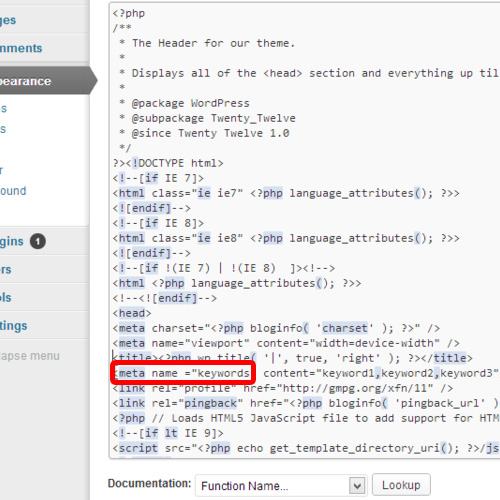This screenshot has width=500, height=500.
Task: Open the Background submenu link
Action: click(13, 191)
